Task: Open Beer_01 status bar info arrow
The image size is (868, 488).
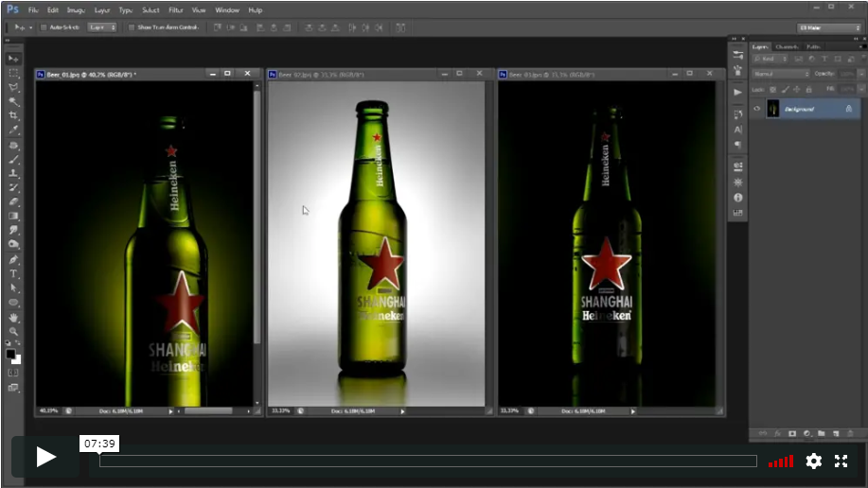Action: [170, 411]
